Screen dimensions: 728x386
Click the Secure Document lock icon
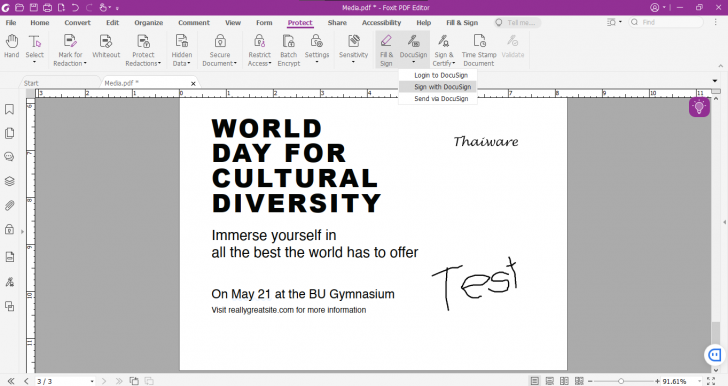coord(220,42)
